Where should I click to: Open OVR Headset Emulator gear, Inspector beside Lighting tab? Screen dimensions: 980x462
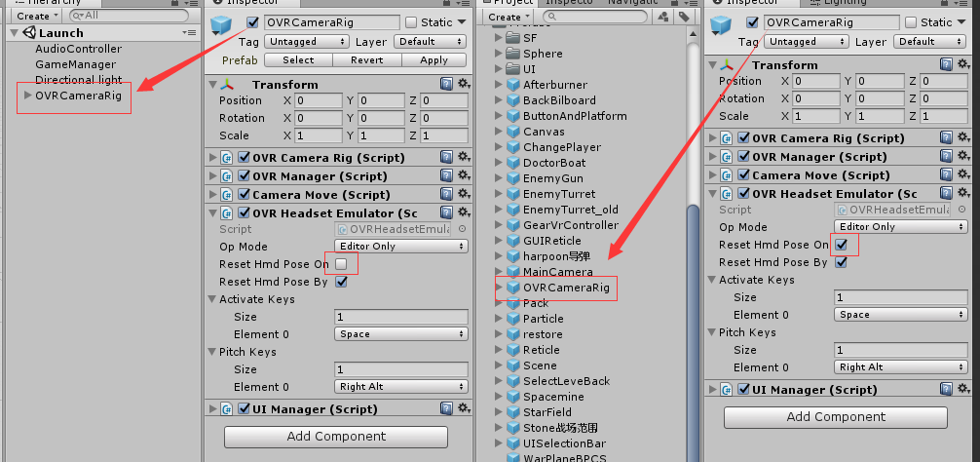(x=963, y=194)
